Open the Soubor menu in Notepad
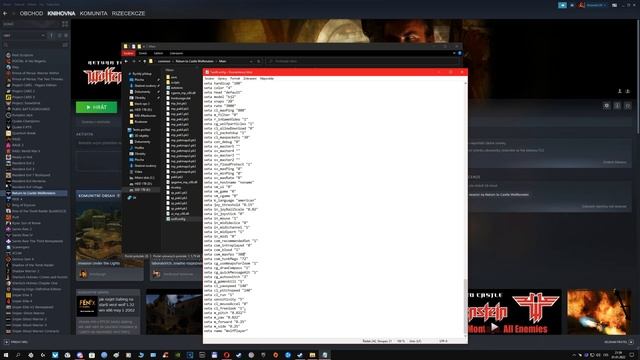 click(x=209, y=78)
